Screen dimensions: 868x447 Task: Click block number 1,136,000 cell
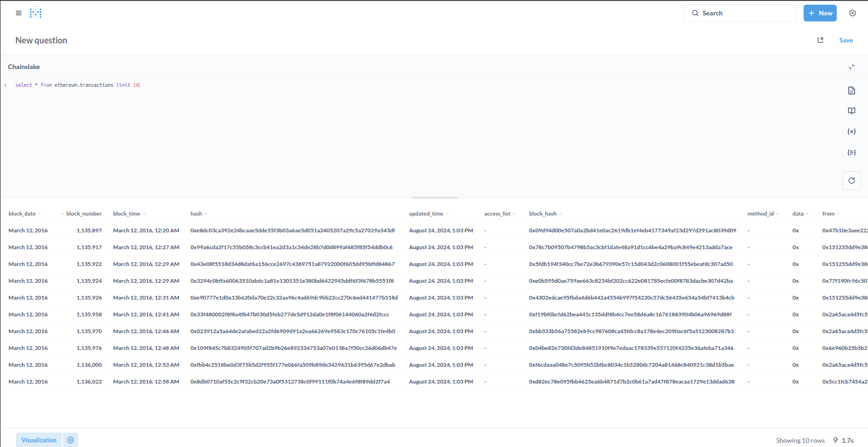point(89,365)
